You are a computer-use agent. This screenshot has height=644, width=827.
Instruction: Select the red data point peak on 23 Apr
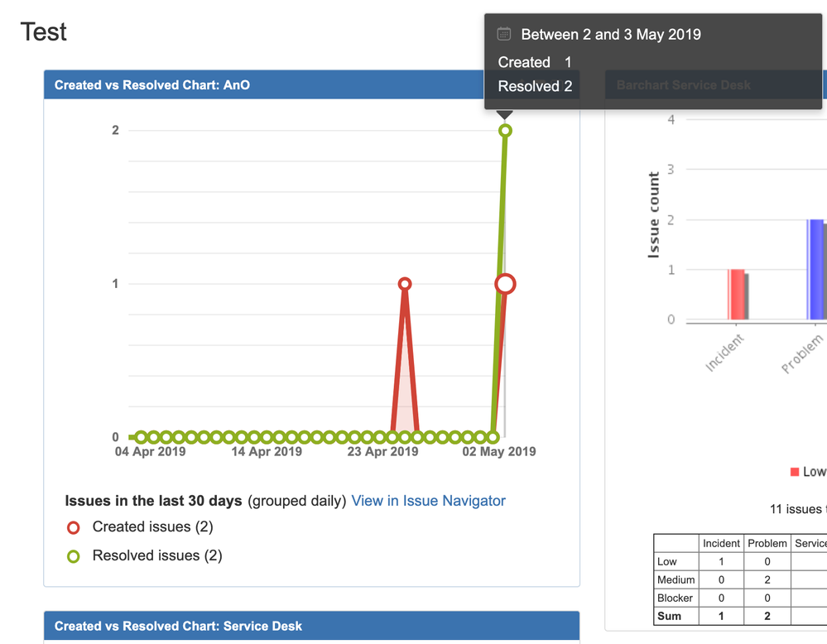point(404,283)
